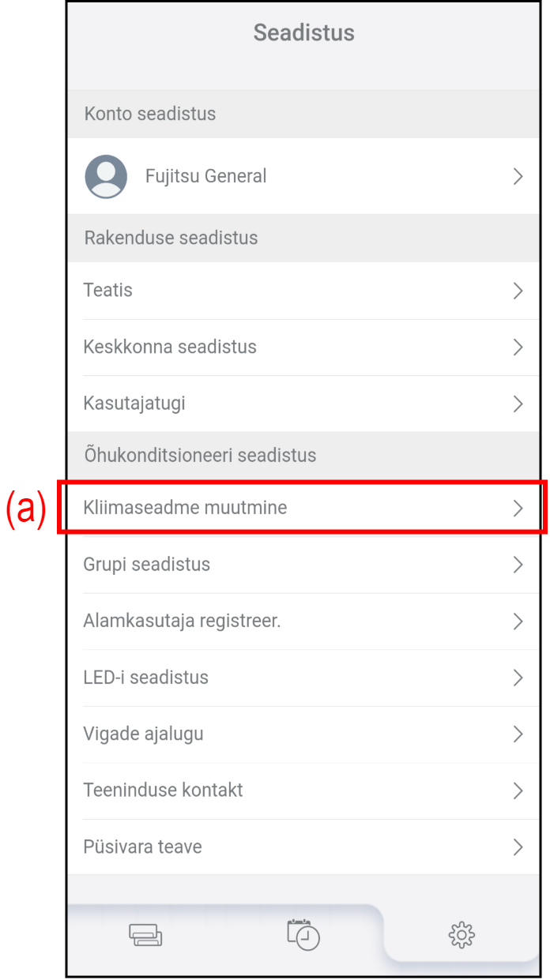
Task: Click chevron on Kliimaseadme muutmine row
Action: [518, 508]
